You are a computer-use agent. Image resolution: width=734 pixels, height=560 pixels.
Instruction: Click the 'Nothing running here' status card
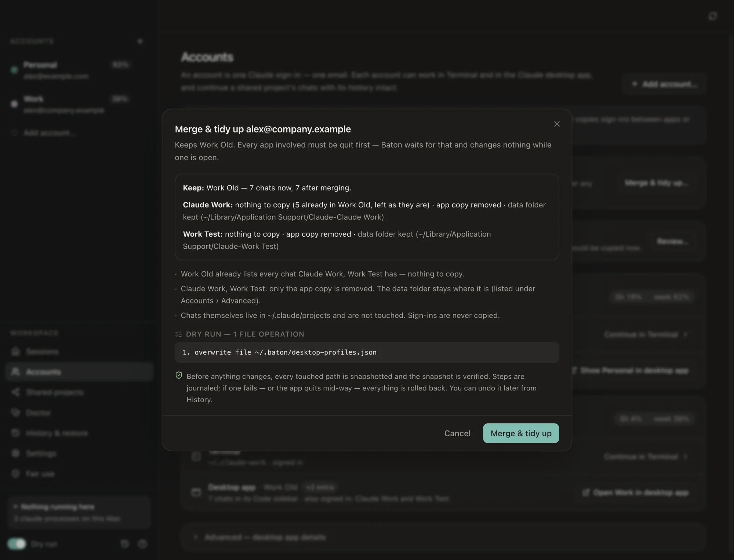point(79,513)
